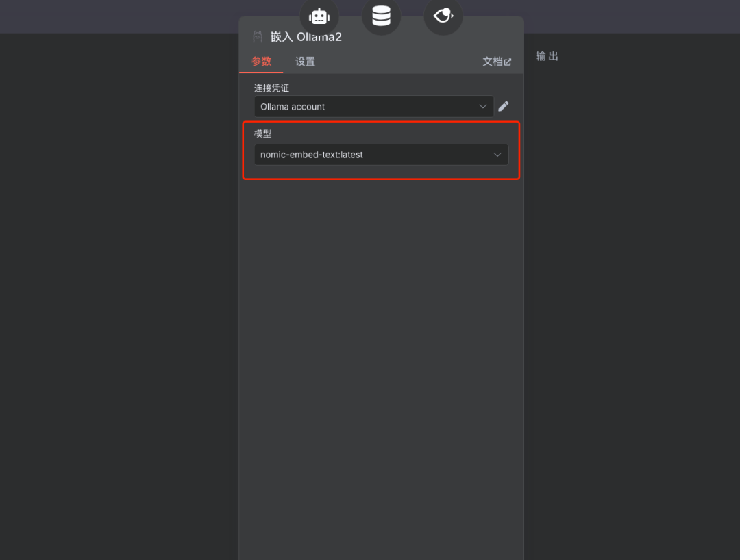740x560 pixels.
Task: Click the 模型 field label
Action: [x=263, y=134]
